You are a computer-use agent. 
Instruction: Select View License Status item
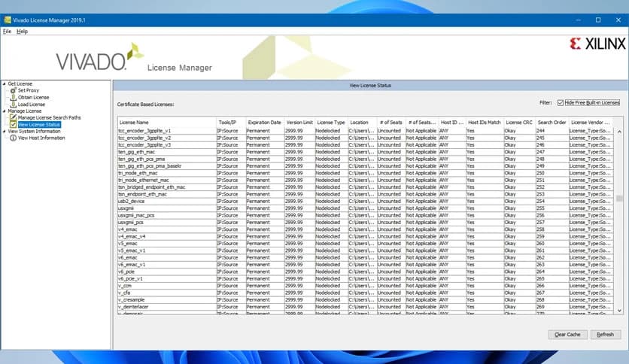tap(39, 125)
